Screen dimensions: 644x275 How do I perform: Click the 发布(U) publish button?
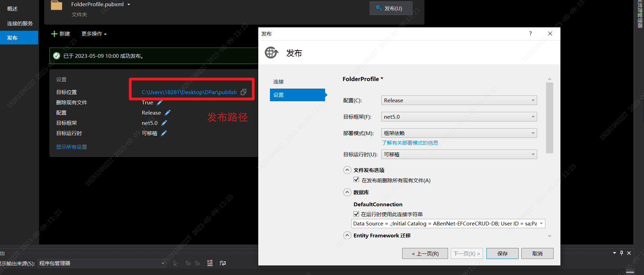(x=391, y=8)
